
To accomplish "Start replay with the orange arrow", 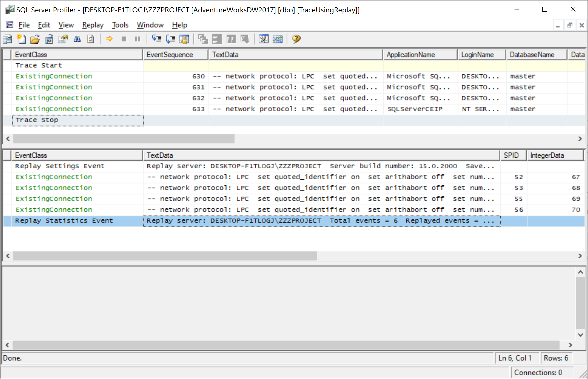I will tap(109, 39).
